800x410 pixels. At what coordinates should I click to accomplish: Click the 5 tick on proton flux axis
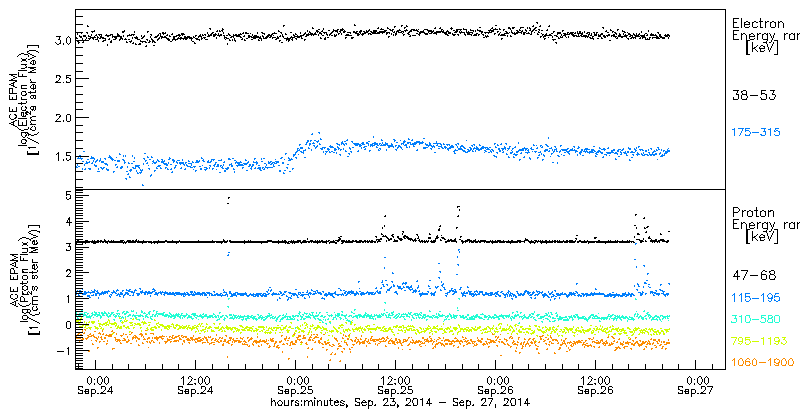click(67, 195)
